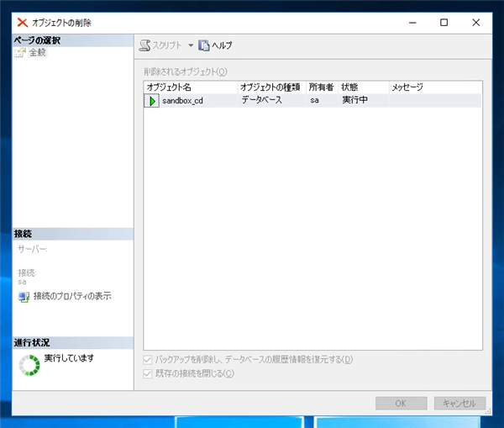Image resolution: width=504 pixels, height=428 pixels.
Task: Click the 全般 page icon
Action: 20,52
